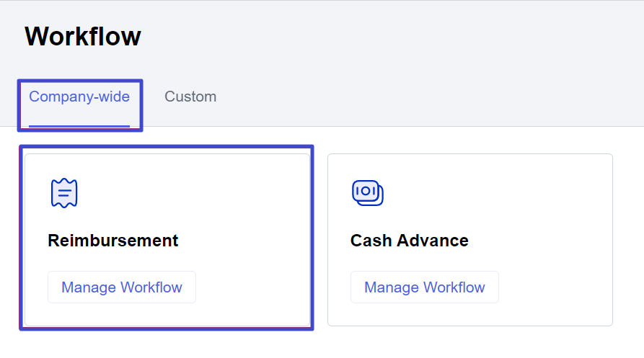The image size is (644, 358).
Task: Click the Reimbursement card title
Action: pyautogui.click(x=113, y=241)
